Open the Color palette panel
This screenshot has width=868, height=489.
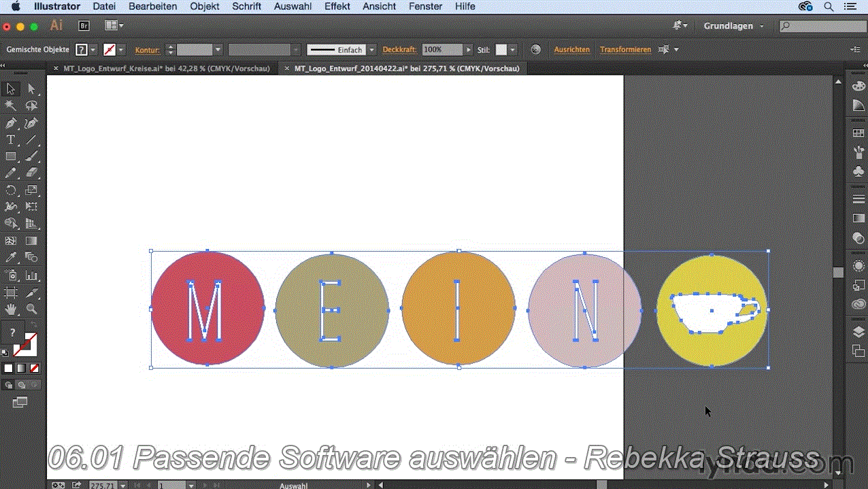point(858,85)
